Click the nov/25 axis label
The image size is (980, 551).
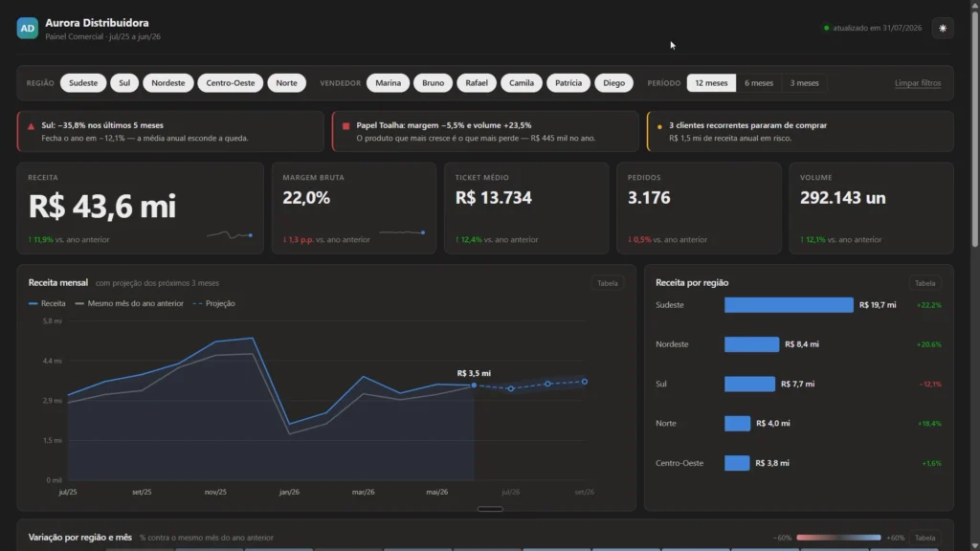pos(215,493)
